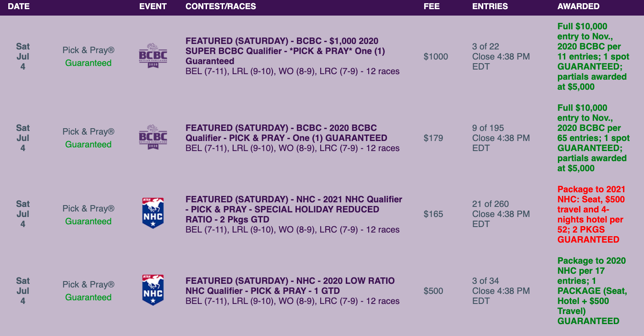Viewport: 644px width, 336px height.
Task: Click the 21 of 260 entries count
Action: coord(491,204)
